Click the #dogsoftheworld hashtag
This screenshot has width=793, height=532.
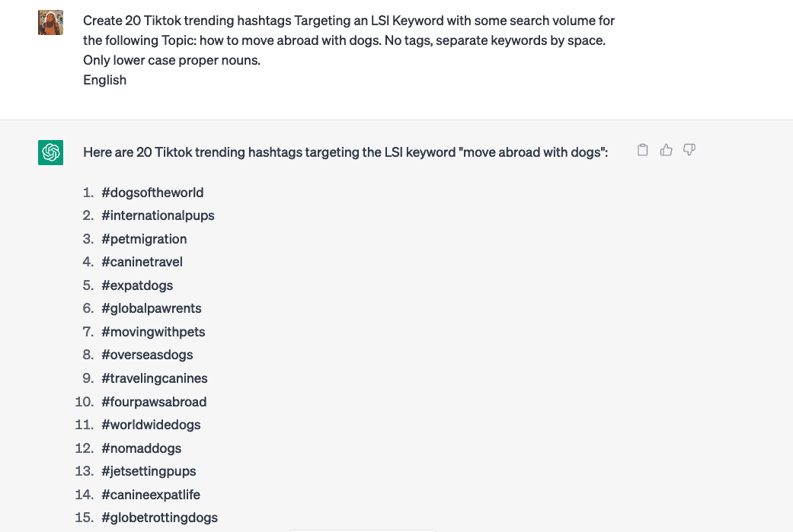[152, 193]
